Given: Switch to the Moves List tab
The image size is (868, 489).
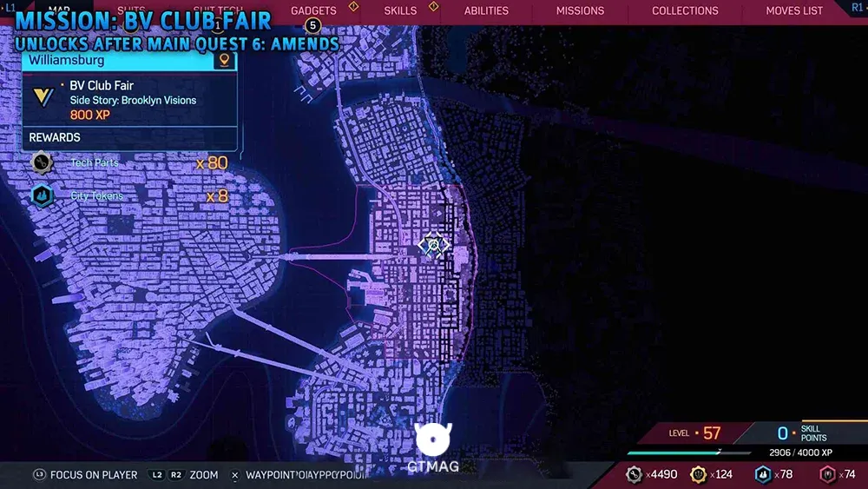Looking at the screenshot, I should [794, 10].
